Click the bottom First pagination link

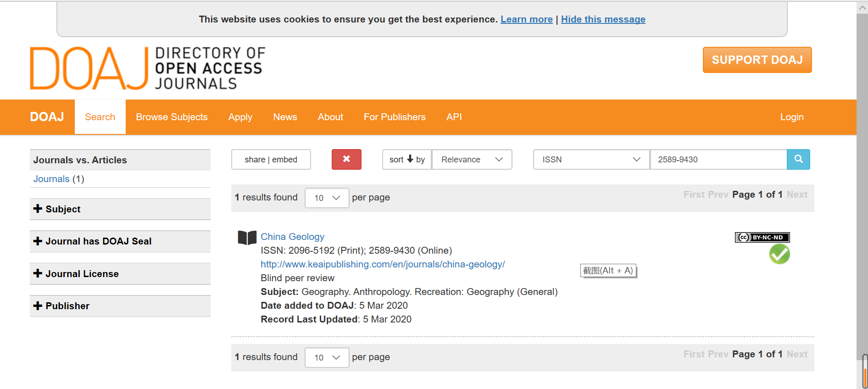(x=694, y=354)
